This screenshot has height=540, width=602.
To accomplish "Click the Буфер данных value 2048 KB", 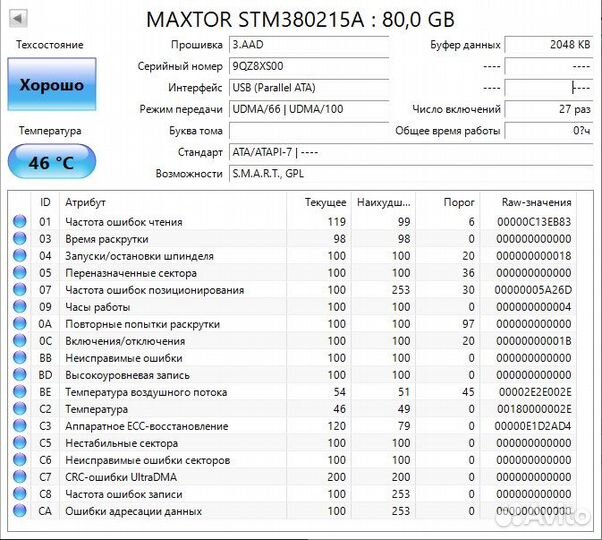I will pyautogui.click(x=549, y=45).
